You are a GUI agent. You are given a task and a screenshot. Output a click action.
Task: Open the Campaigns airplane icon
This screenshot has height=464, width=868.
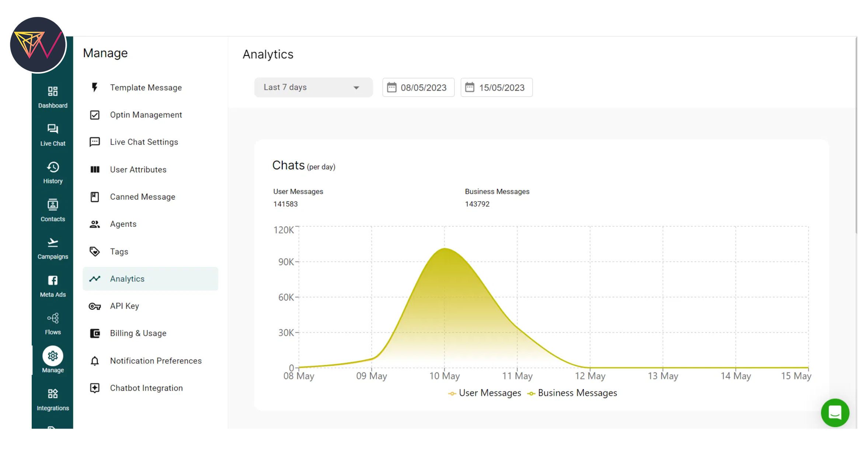click(53, 243)
